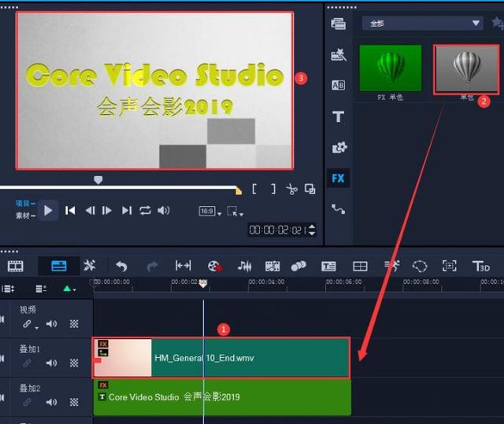Adjust the timecode stepper arrows
Viewport: 504px width, 424px height.
[312, 230]
